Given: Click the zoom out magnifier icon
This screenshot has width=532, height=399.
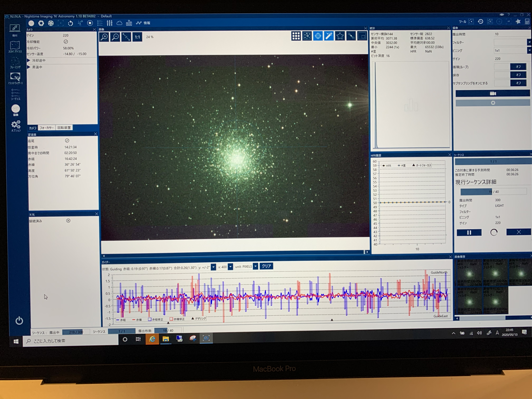Looking at the screenshot, I should pos(115,37).
